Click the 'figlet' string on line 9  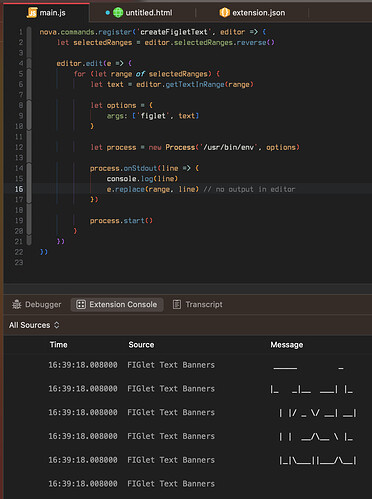[153, 116]
